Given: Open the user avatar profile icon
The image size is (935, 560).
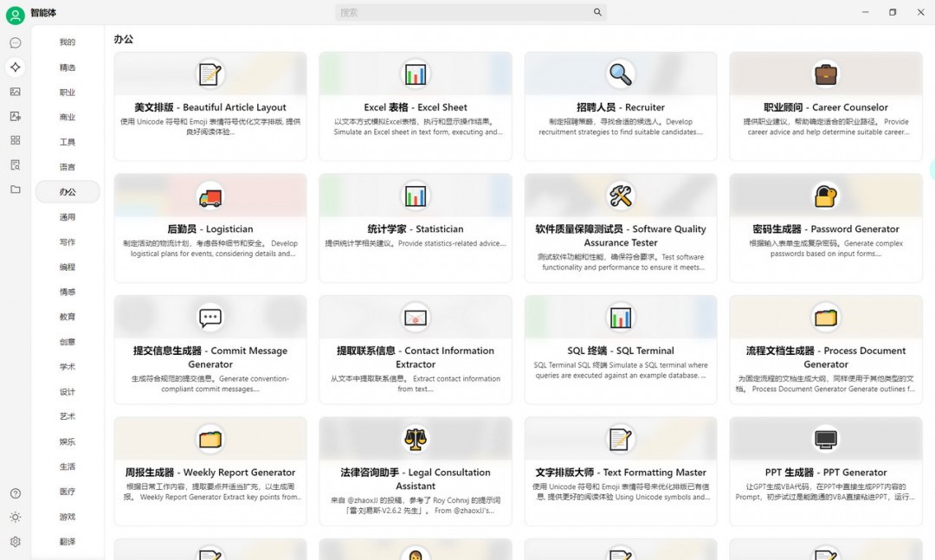Looking at the screenshot, I should [15, 15].
